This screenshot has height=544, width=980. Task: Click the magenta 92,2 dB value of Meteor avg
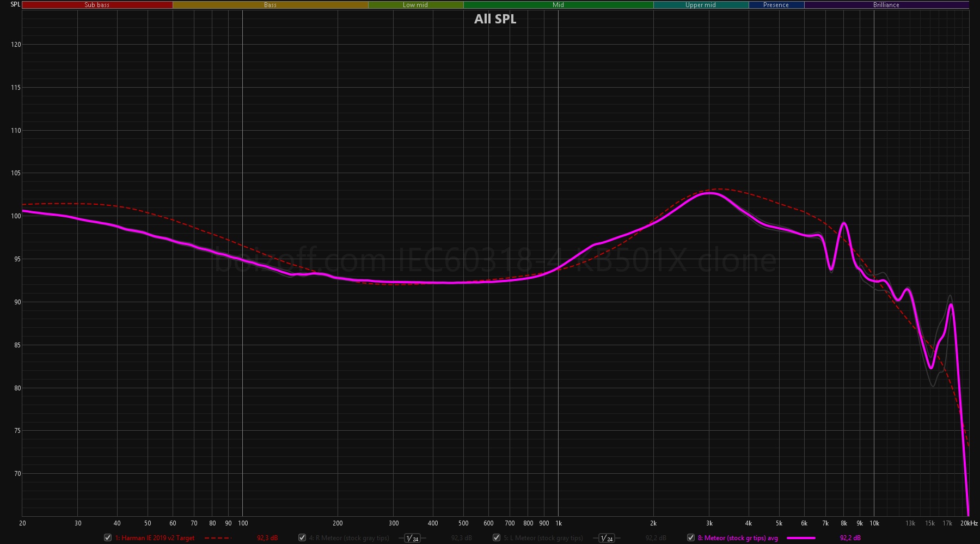(x=850, y=538)
